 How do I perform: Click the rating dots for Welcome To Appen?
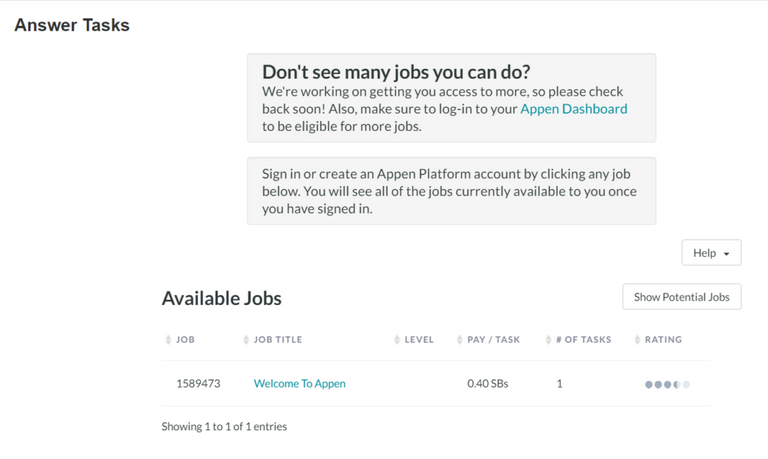pos(667,385)
